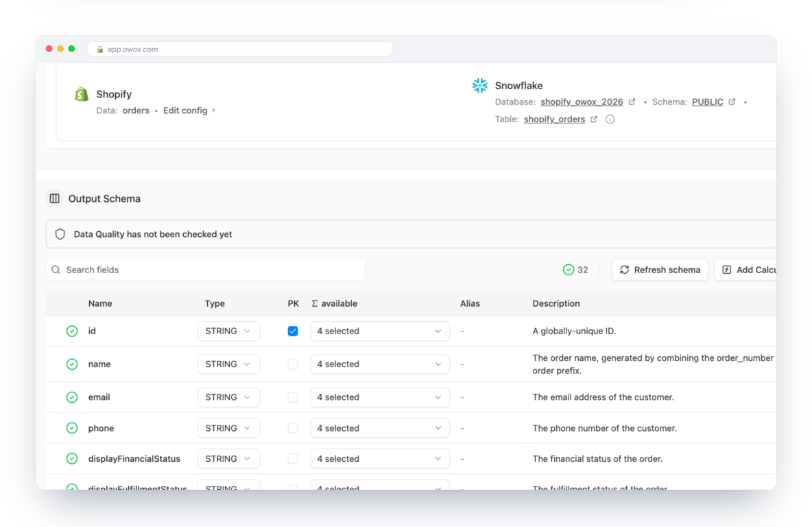
Task: Check the PK checkbox for displayFinancialStatus field
Action: (293, 458)
